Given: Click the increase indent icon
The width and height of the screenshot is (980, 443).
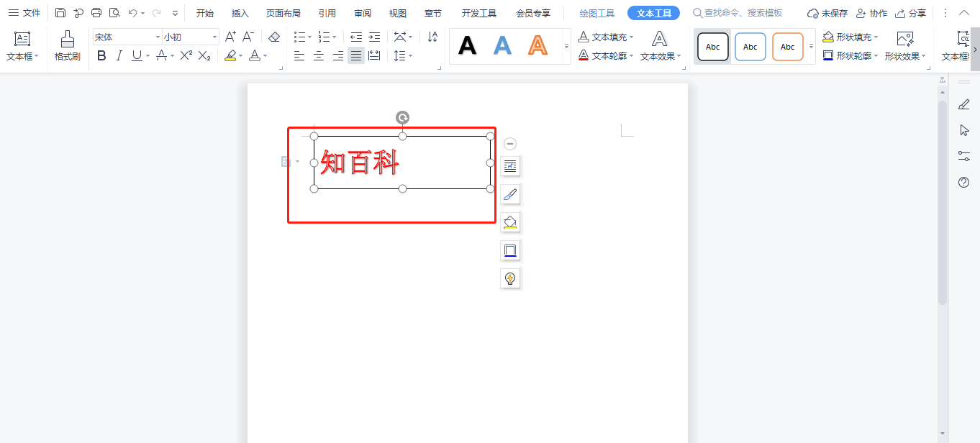Looking at the screenshot, I should [374, 37].
